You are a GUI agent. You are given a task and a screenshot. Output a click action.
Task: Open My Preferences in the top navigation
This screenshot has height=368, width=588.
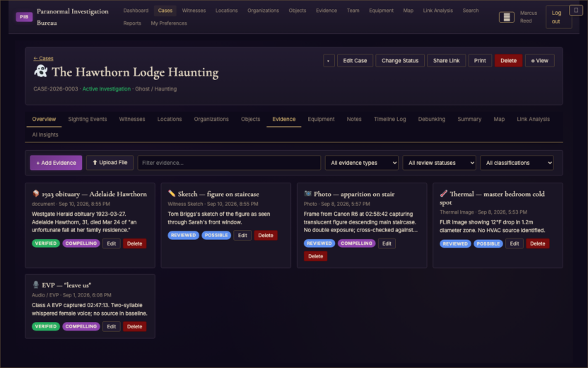[x=169, y=23]
